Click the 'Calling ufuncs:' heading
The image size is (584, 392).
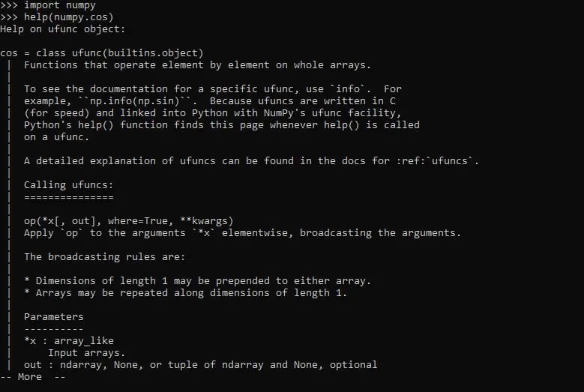(68, 184)
